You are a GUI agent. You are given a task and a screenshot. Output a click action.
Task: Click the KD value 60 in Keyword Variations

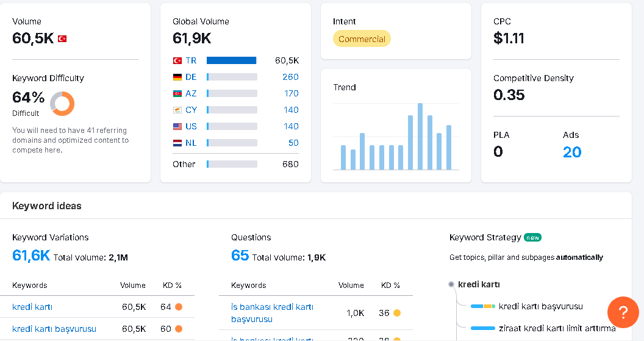pos(165,329)
